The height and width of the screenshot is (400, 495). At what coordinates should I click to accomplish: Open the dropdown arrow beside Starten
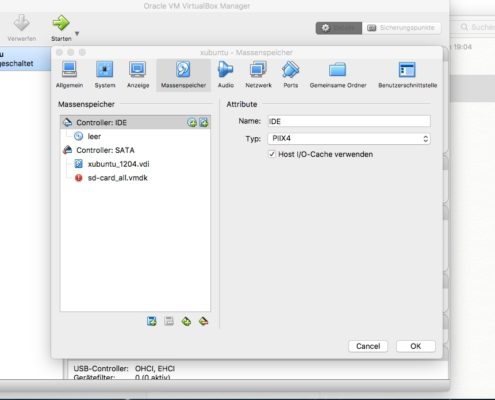point(77,34)
